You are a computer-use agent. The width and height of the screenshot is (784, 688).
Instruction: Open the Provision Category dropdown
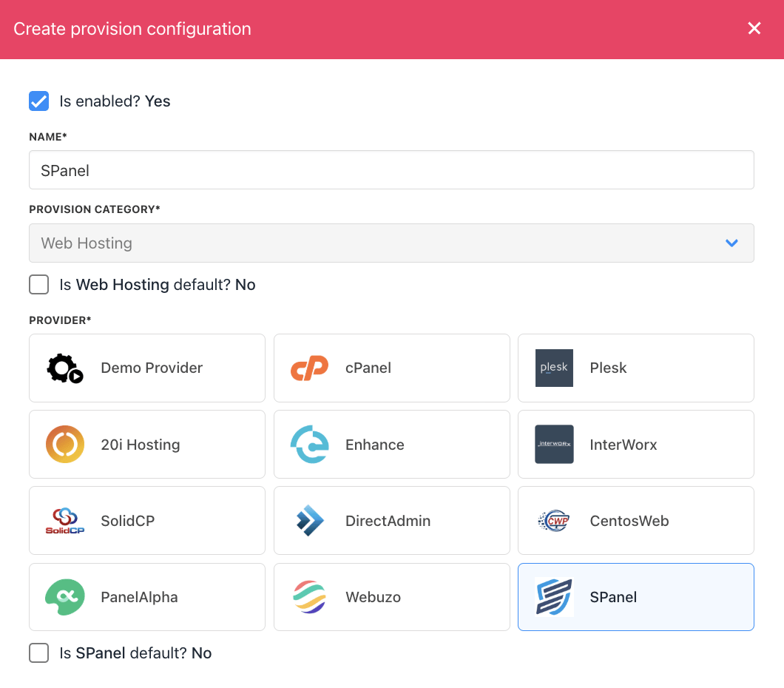coord(391,243)
